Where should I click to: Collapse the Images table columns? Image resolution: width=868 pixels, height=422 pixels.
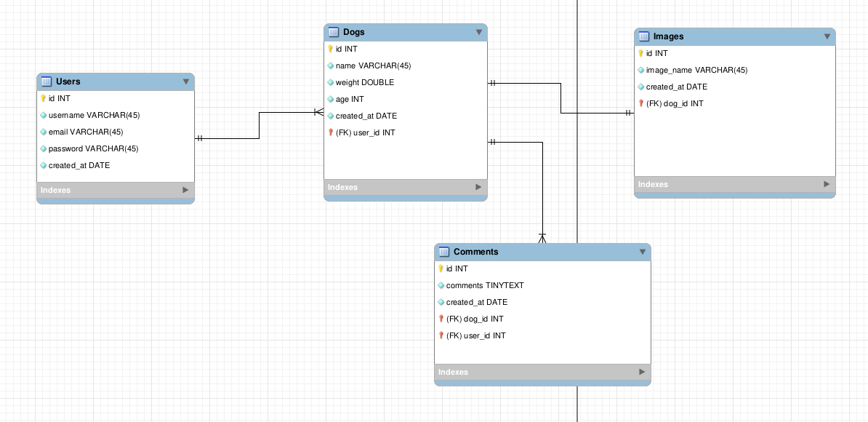tap(827, 37)
